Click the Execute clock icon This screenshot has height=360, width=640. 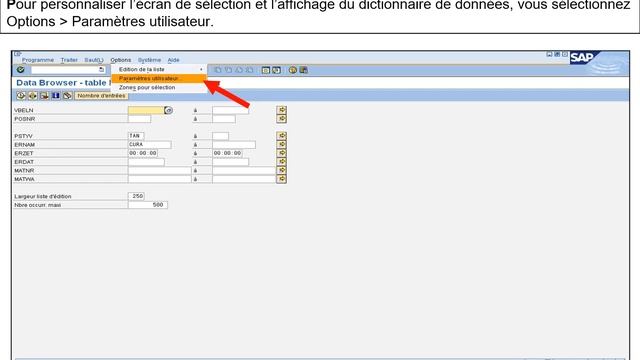pyautogui.click(x=21, y=96)
